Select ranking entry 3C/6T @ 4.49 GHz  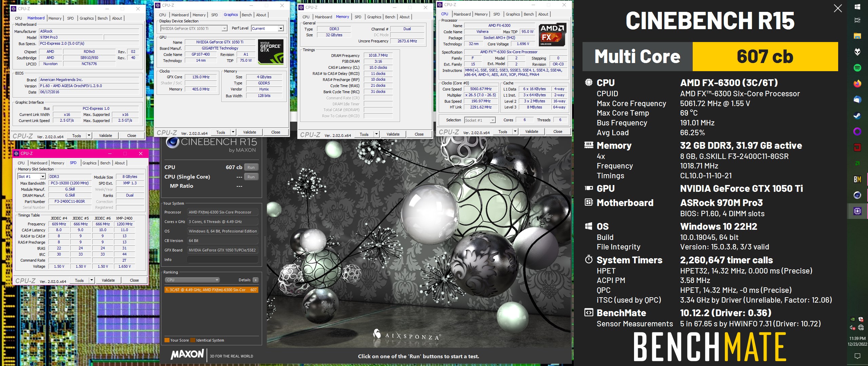click(212, 290)
